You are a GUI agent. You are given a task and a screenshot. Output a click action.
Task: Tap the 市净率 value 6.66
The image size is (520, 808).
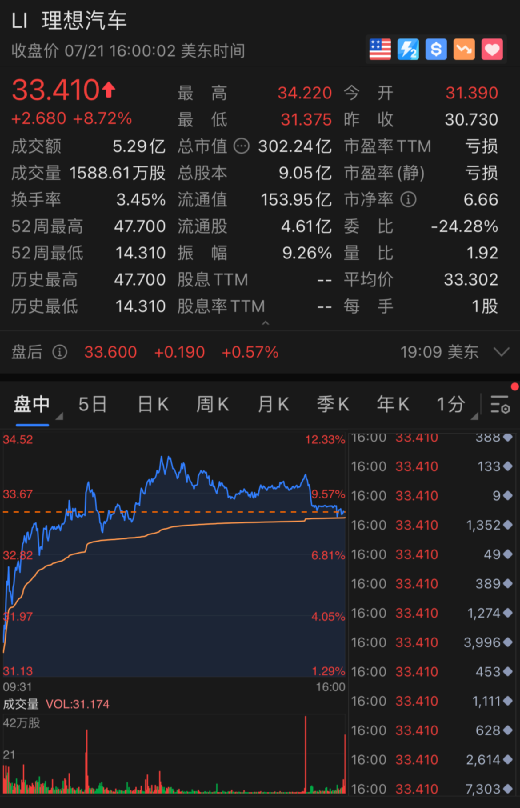click(x=481, y=200)
